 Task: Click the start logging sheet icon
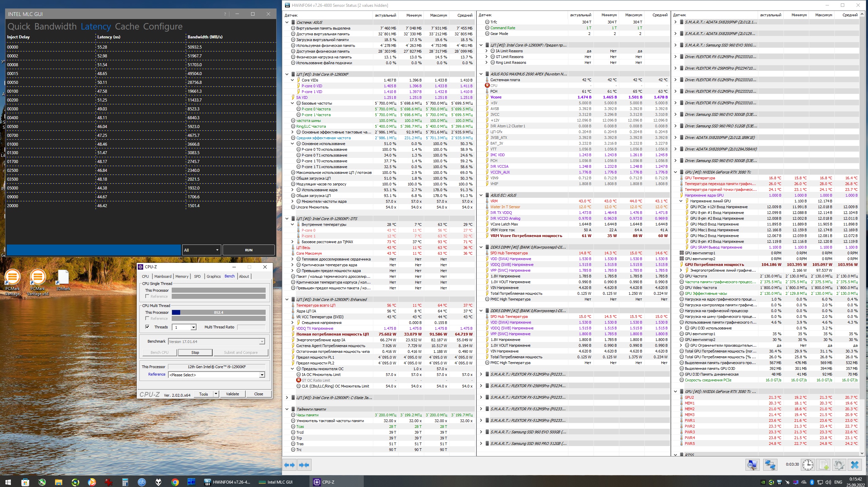[824, 465]
